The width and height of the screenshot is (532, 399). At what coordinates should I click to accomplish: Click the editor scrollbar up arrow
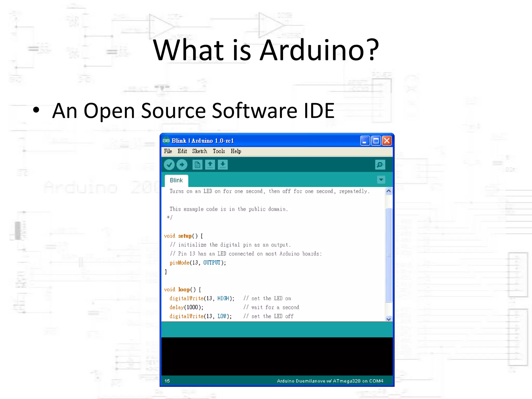389,191
